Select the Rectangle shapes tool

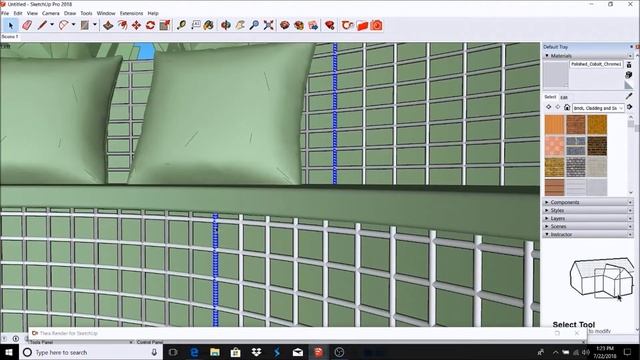coord(84,25)
